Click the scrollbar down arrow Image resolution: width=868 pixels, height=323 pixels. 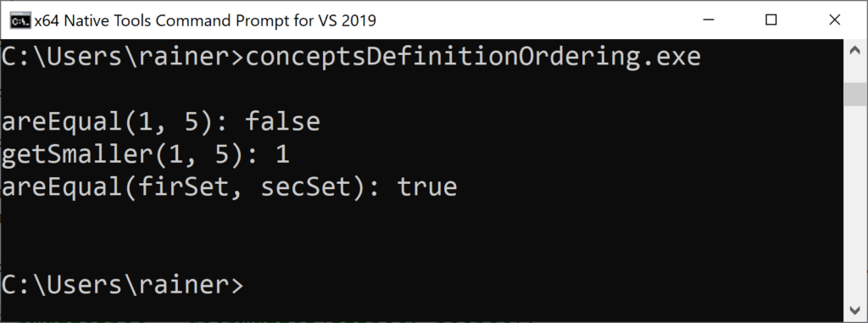[856, 309]
